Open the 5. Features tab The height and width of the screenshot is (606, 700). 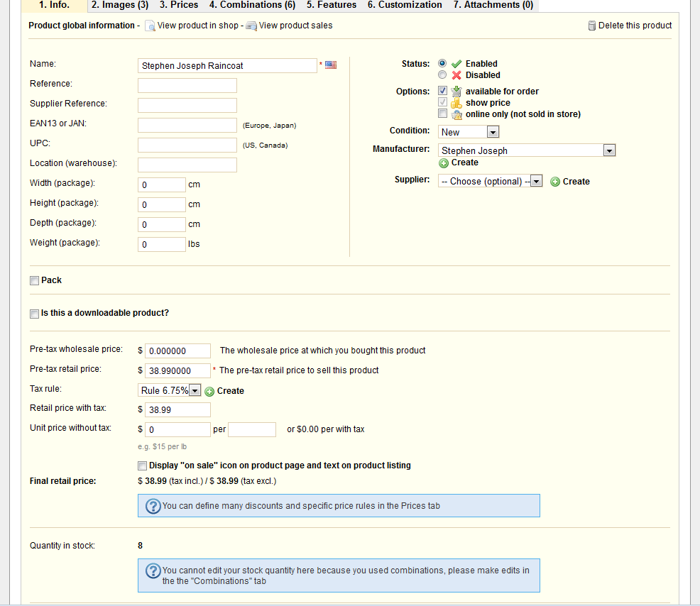[332, 5]
